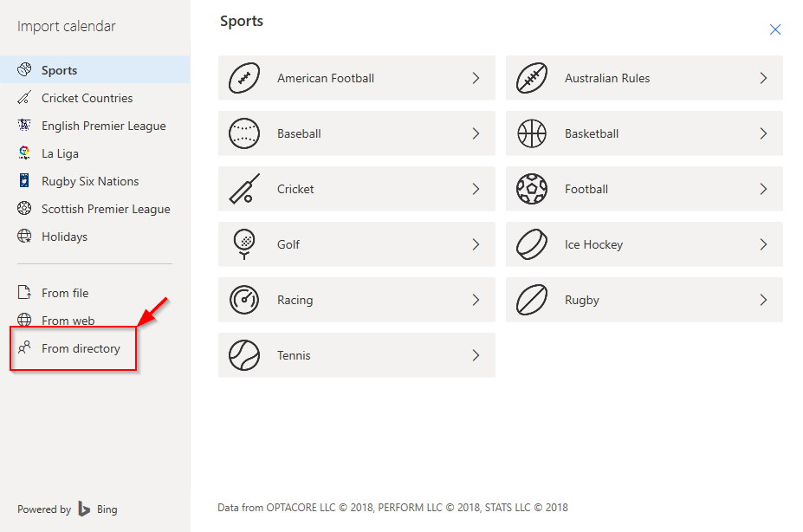Click the American Football ball icon
The height and width of the screenshot is (532, 803).
point(243,78)
